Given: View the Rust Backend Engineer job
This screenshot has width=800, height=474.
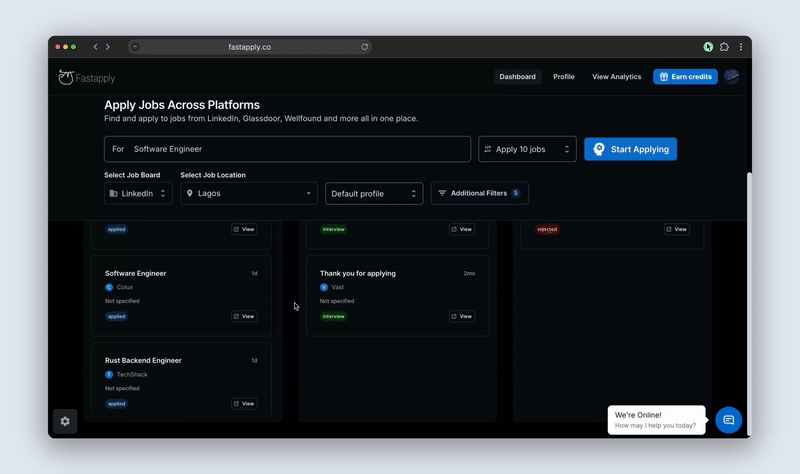Looking at the screenshot, I should click(x=244, y=404).
